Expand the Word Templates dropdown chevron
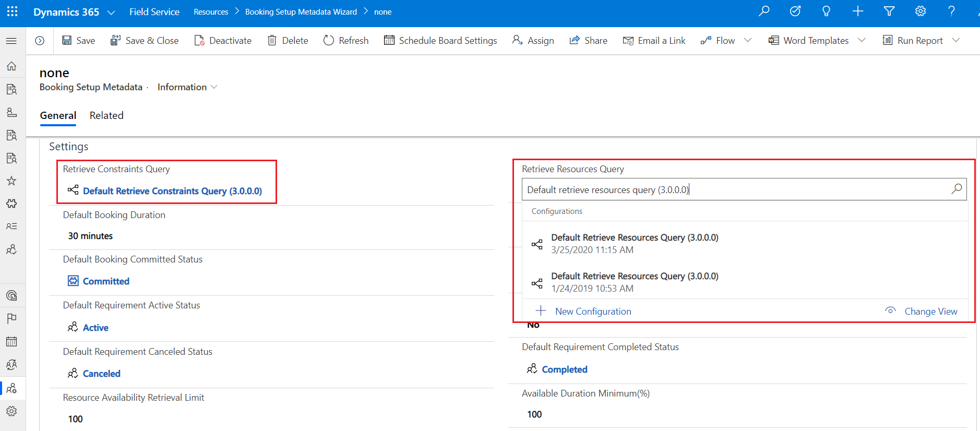Viewport: 980px width, 431px height. pyautogui.click(x=862, y=40)
